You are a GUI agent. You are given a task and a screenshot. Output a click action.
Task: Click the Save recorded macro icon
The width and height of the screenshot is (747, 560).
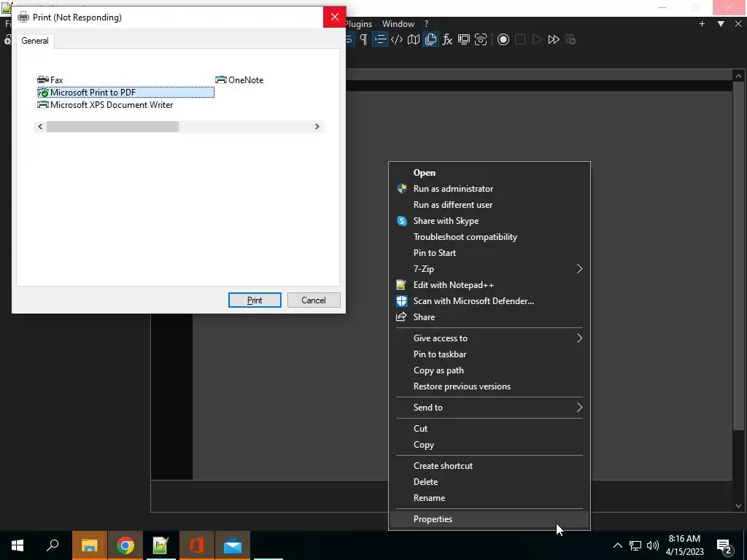(x=570, y=39)
